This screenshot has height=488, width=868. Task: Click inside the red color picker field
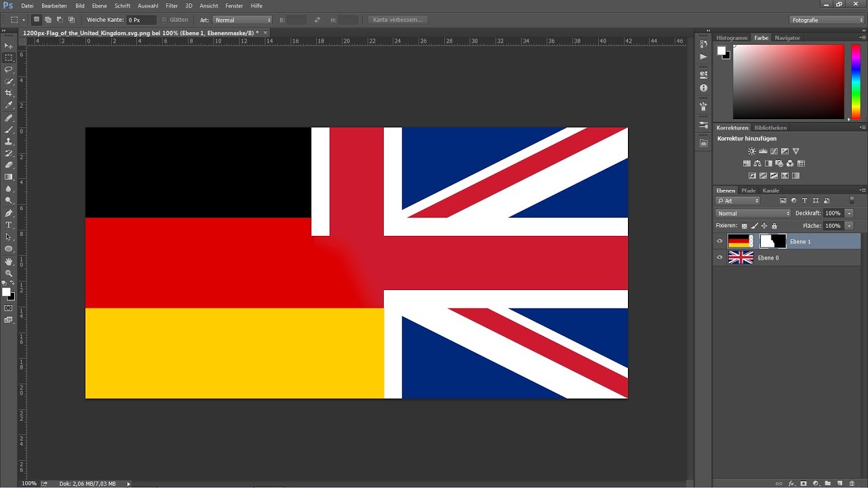(789, 81)
